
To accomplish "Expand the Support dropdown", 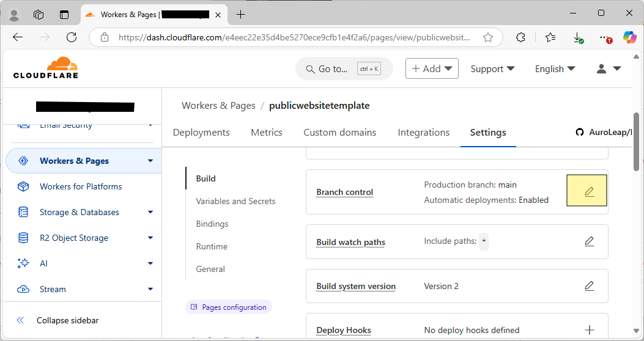I will coord(492,69).
